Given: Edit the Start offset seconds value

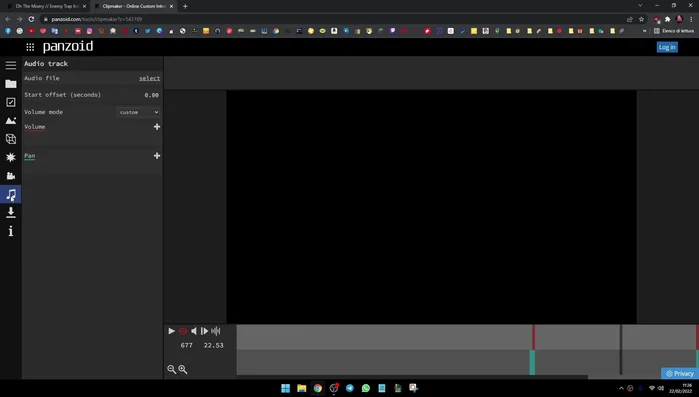Looking at the screenshot, I should tap(151, 95).
